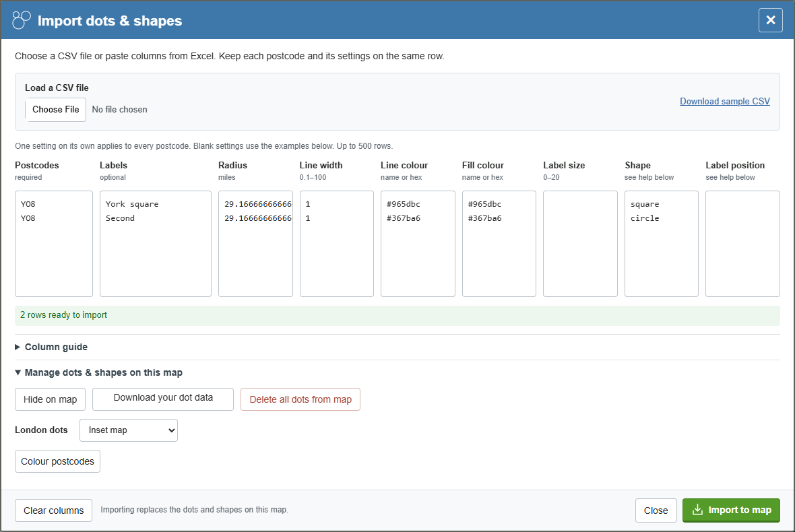Click inside the Fill colour text area
795x532 pixels.
(499, 244)
